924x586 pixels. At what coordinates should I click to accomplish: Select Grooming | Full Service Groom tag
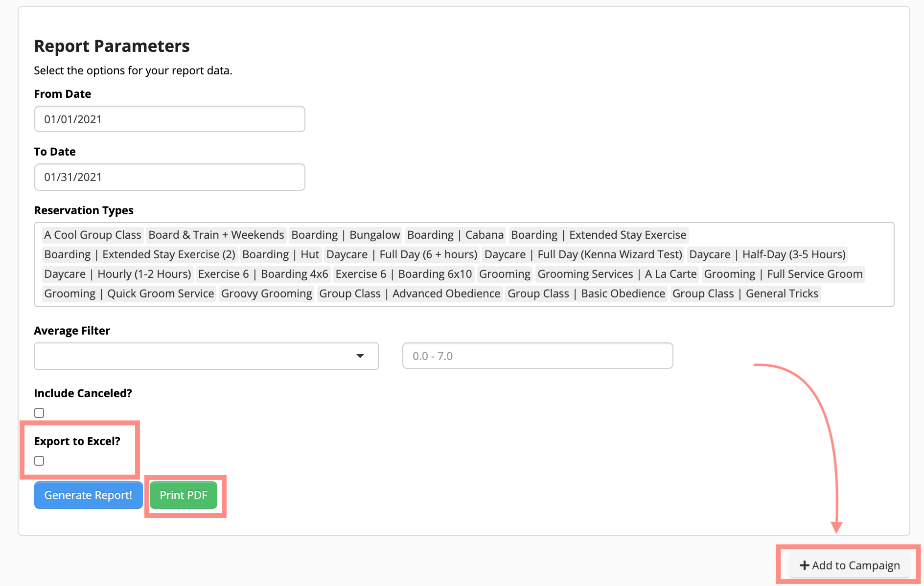pyautogui.click(x=783, y=274)
